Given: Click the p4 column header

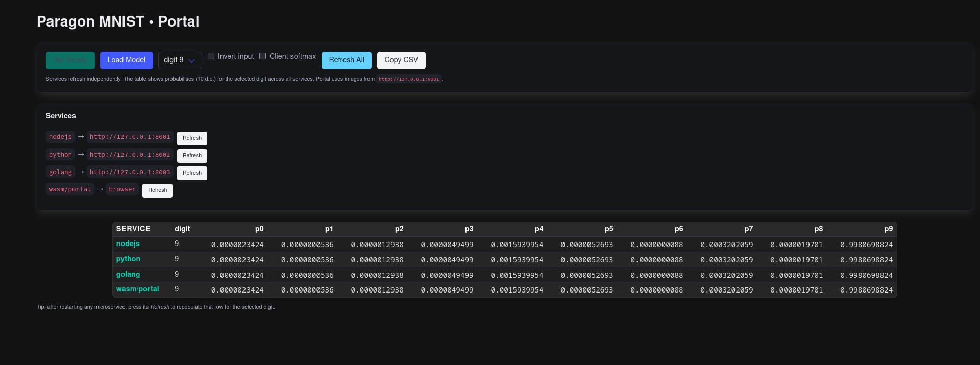Looking at the screenshot, I should (539, 229).
